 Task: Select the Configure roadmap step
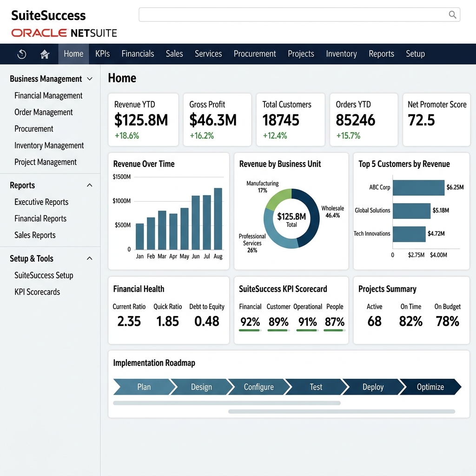pyautogui.click(x=259, y=387)
